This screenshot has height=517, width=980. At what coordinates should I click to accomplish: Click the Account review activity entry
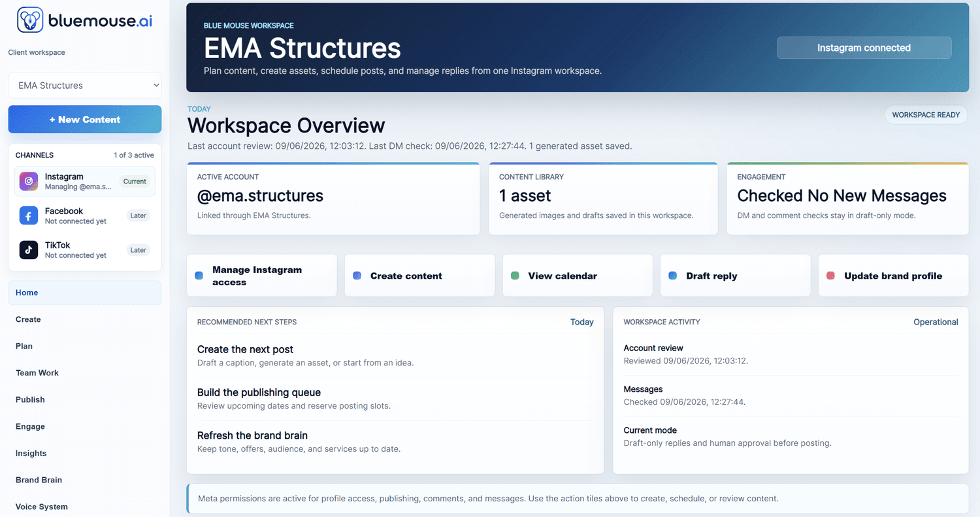tap(791, 354)
